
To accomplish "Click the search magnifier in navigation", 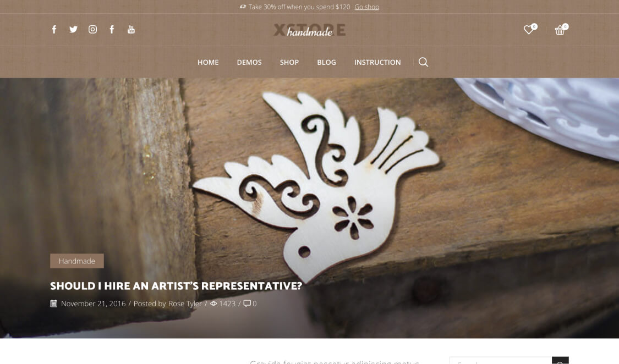I will pyautogui.click(x=423, y=62).
